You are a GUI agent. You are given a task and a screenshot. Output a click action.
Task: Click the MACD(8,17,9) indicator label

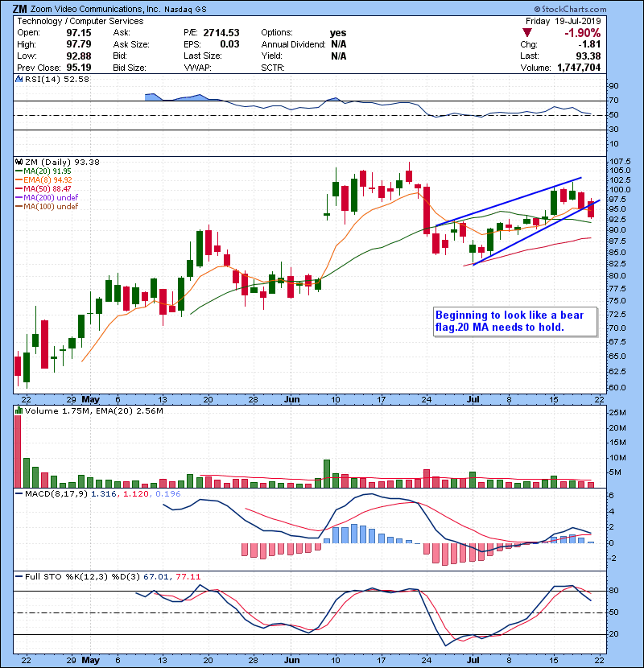56,494
